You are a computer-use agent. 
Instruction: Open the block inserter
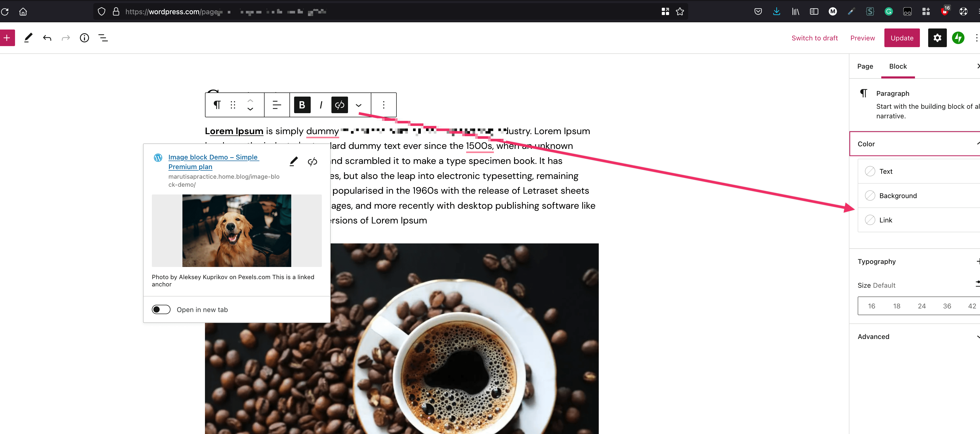pyautogui.click(x=7, y=38)
